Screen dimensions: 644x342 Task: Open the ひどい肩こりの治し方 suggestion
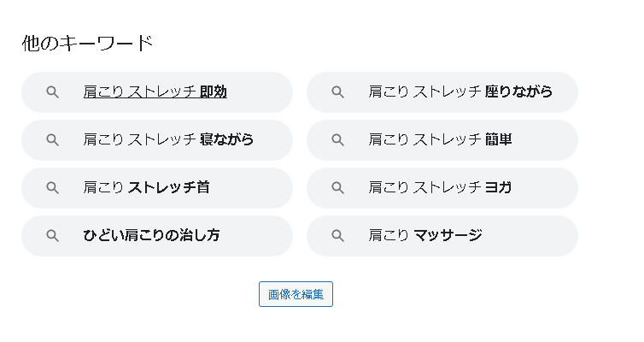(x=151, y=235)
